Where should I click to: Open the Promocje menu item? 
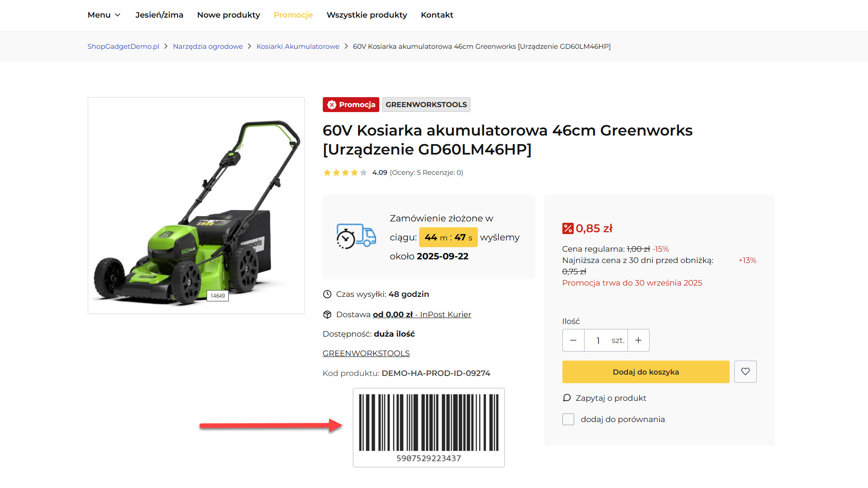tap(293, 15)
